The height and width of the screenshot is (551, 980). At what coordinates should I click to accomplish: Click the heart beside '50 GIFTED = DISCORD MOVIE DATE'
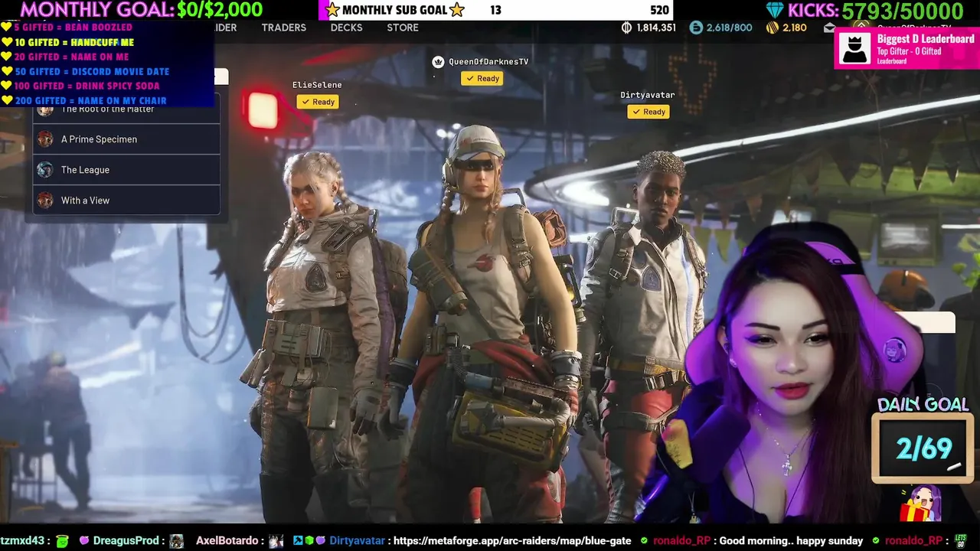[x=6, y=71]
